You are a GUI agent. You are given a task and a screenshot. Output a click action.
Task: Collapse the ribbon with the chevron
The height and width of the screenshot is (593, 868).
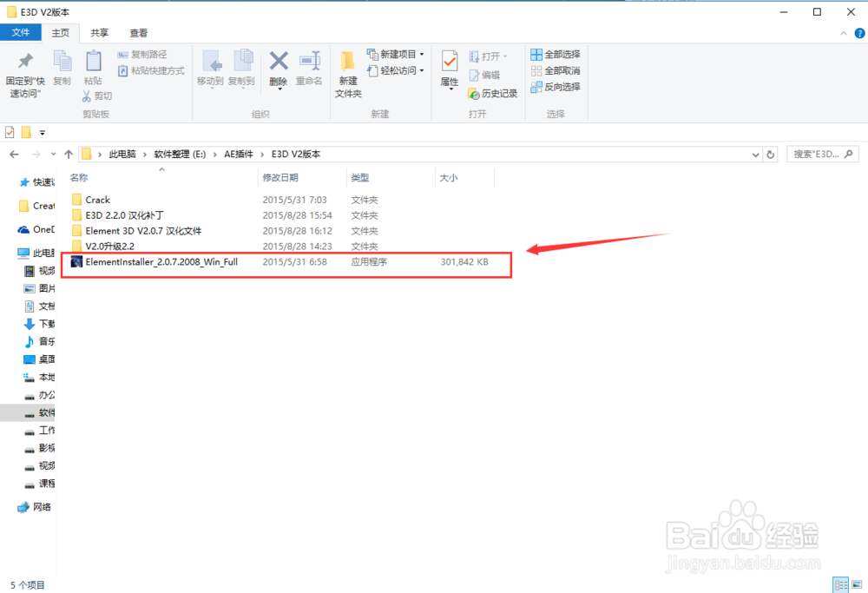coord(843,33)
